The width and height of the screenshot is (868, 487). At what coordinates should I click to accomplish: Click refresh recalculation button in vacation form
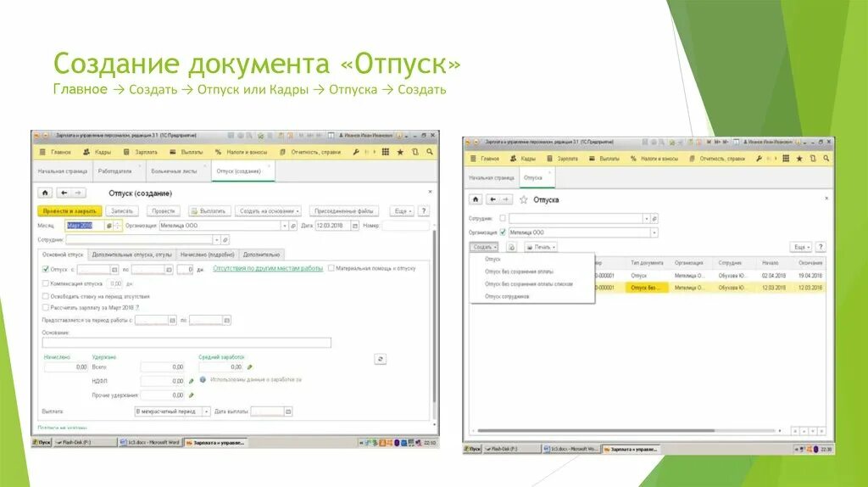pos(381,359)
